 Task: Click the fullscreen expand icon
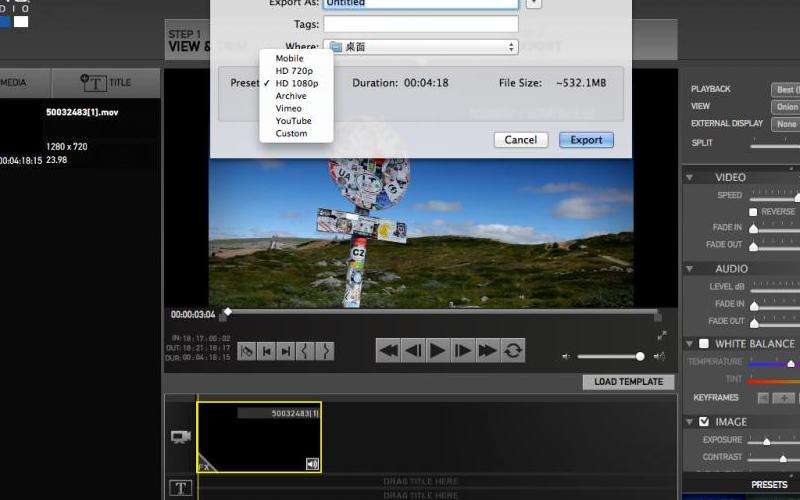click(660, 336)
